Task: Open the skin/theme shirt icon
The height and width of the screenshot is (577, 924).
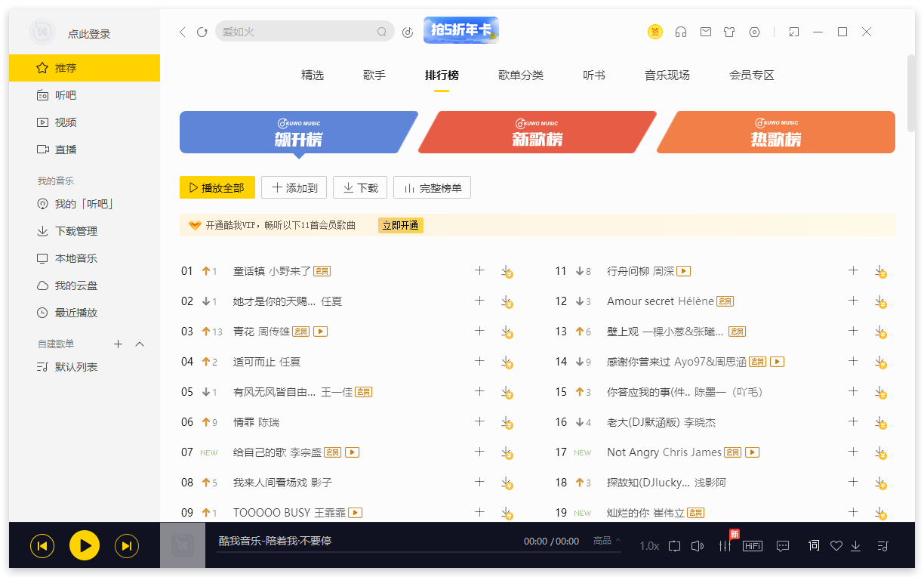Action: pos(729,32)
